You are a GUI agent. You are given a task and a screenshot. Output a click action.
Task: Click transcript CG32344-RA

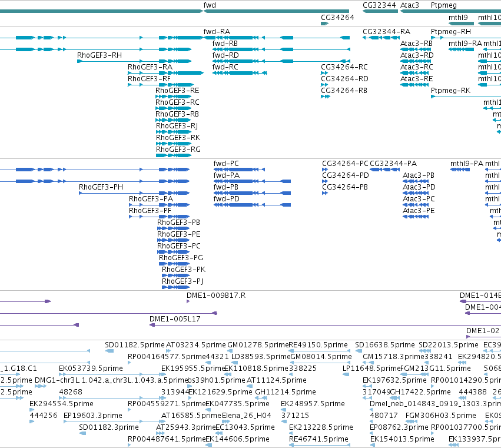click(380, 38)
